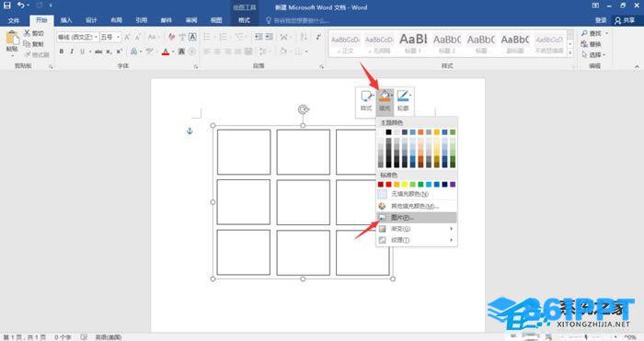Click the page count in status bar

25,337
